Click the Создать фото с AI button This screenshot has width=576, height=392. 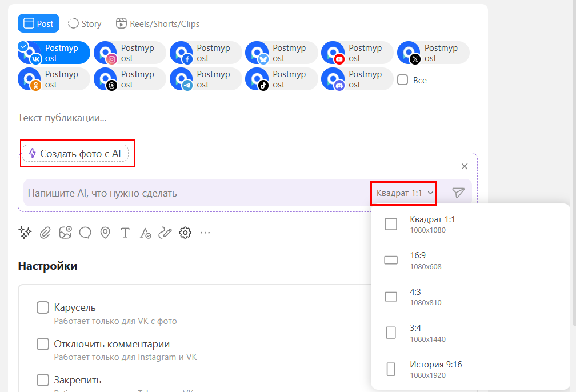(75, 154)
